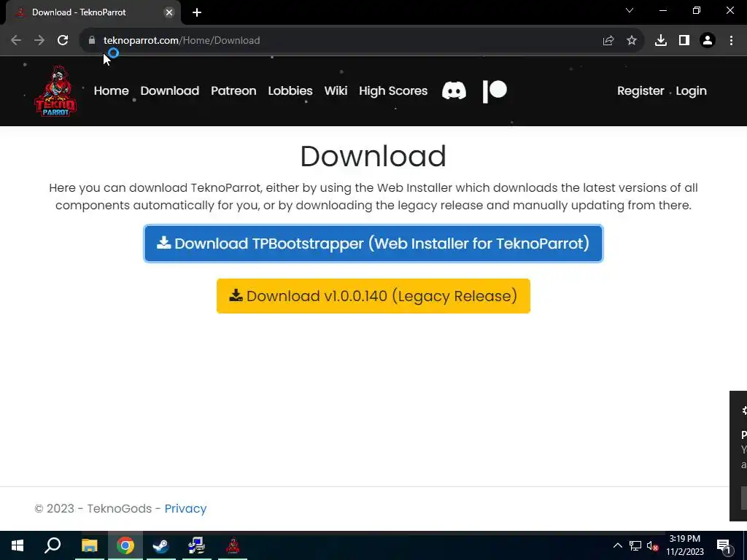Open the Windows Start menu
The width and height of the screenshot is (747, 560).
click(18, 545)
